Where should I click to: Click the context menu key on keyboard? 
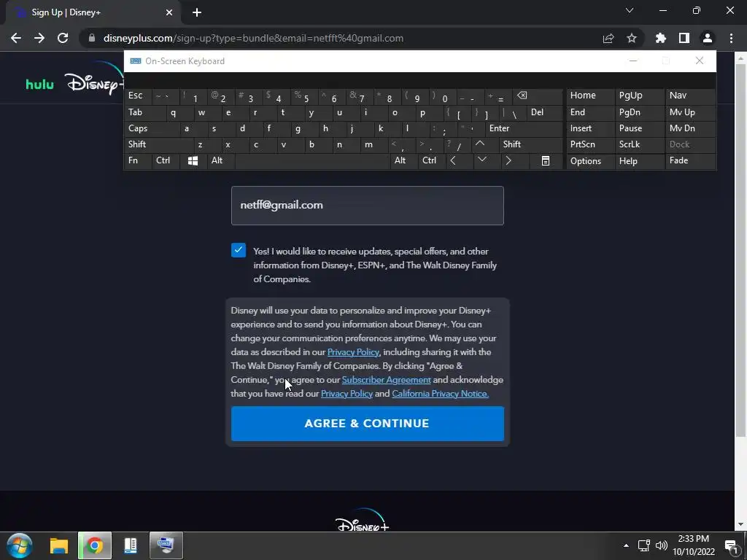[546, 161]
